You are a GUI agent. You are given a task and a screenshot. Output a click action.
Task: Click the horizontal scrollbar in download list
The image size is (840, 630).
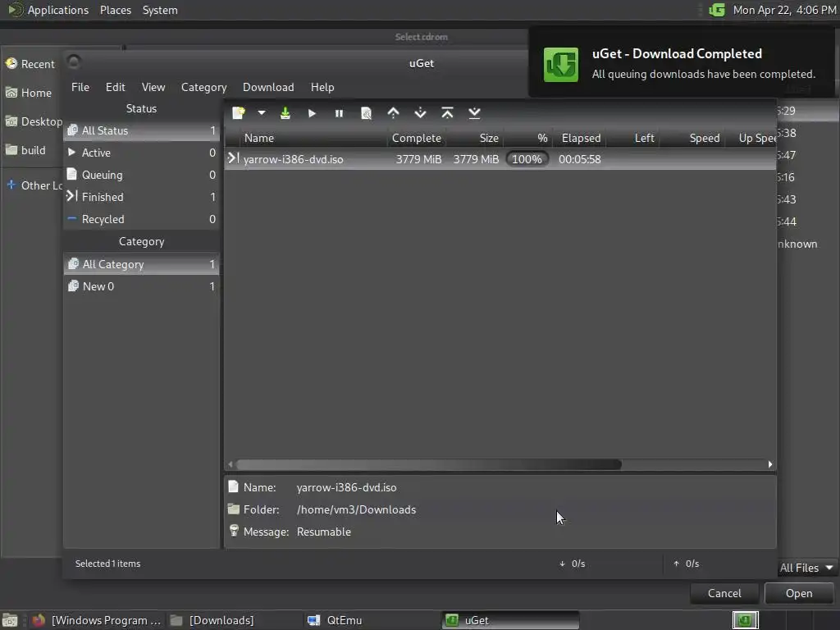click(x=428, y=464)
